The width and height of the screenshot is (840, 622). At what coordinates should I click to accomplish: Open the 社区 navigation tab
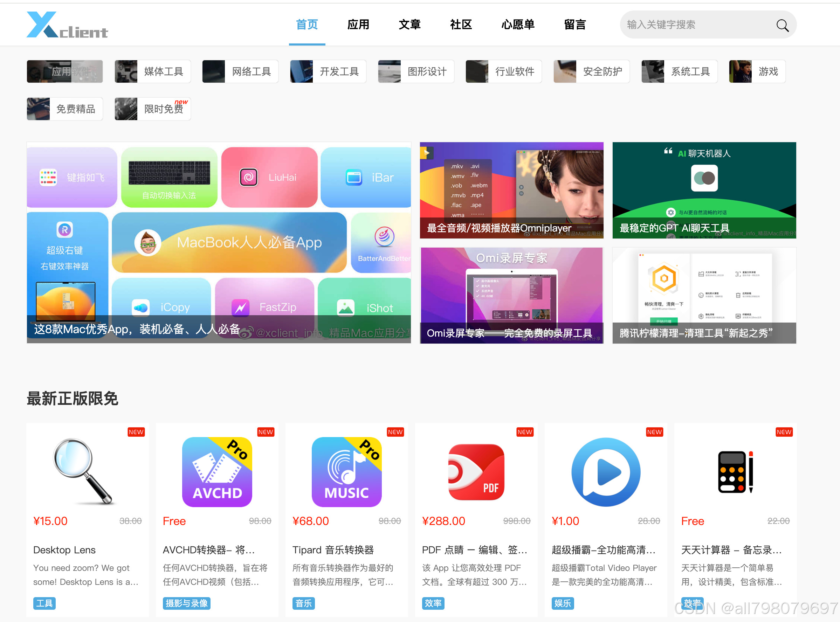[x=461, y=25]
